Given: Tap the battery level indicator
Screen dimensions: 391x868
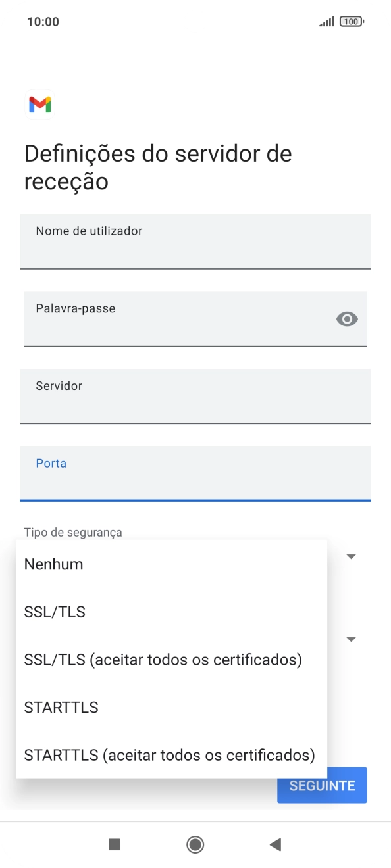Looking at the screenshot, I should (352, 21).
